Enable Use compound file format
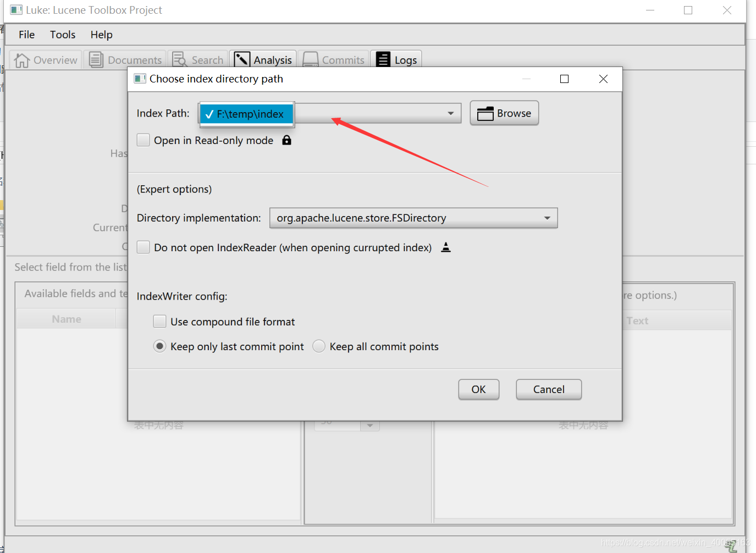Viewport: 756px width, 553px height. coord(159,322)
